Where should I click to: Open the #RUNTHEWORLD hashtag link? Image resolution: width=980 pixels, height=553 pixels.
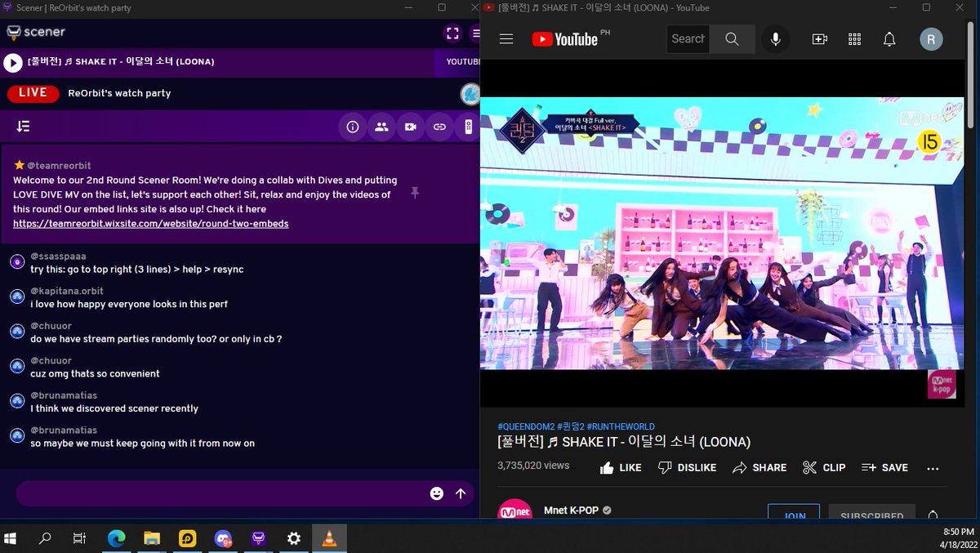tap(621, 427)
